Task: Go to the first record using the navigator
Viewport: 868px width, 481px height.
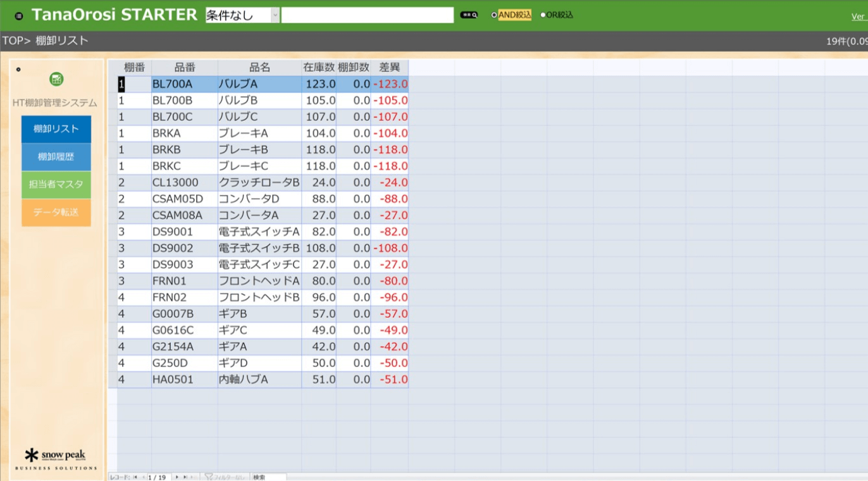Action: pos(135,477)
